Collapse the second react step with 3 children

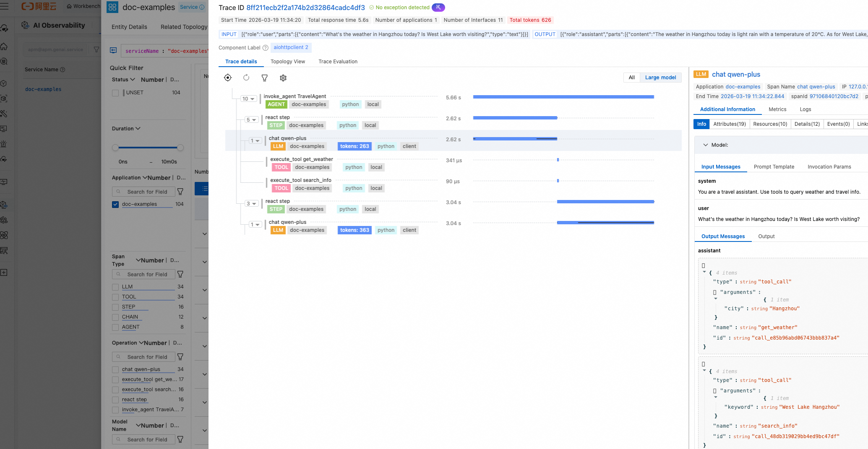[x=251, y=204]
